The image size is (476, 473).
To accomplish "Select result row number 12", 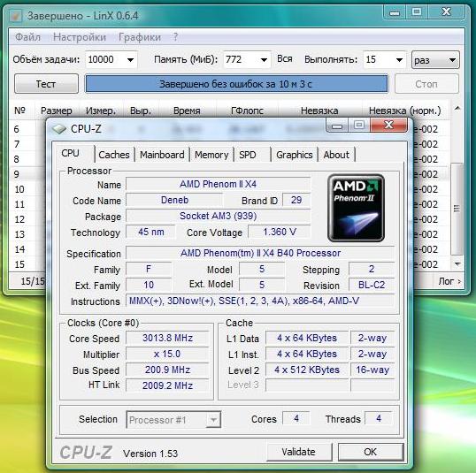I will [x=19, y=219].
